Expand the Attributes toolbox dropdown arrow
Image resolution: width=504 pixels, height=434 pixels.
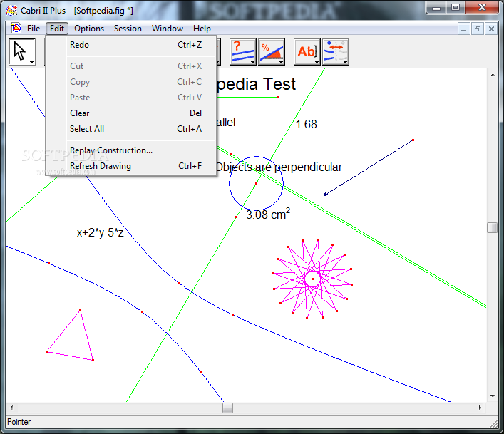345,62
